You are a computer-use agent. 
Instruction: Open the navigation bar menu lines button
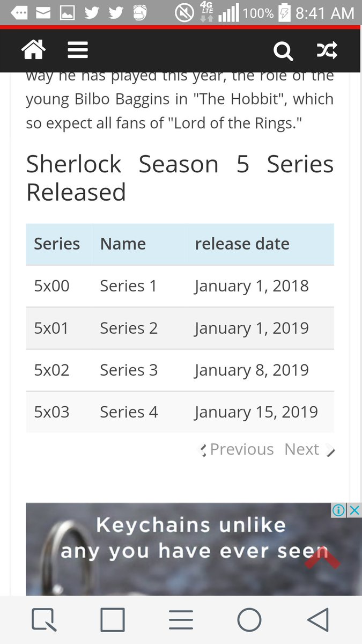tap(181, 620)
